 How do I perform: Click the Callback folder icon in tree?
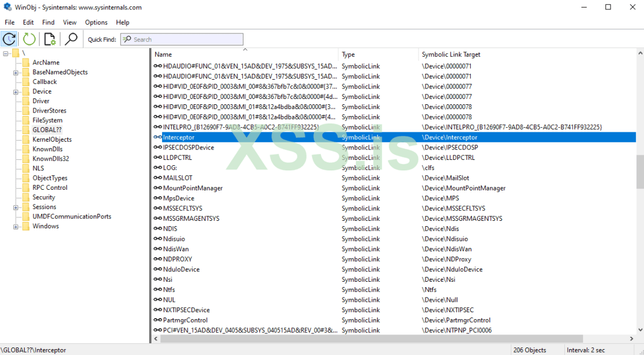26,82
